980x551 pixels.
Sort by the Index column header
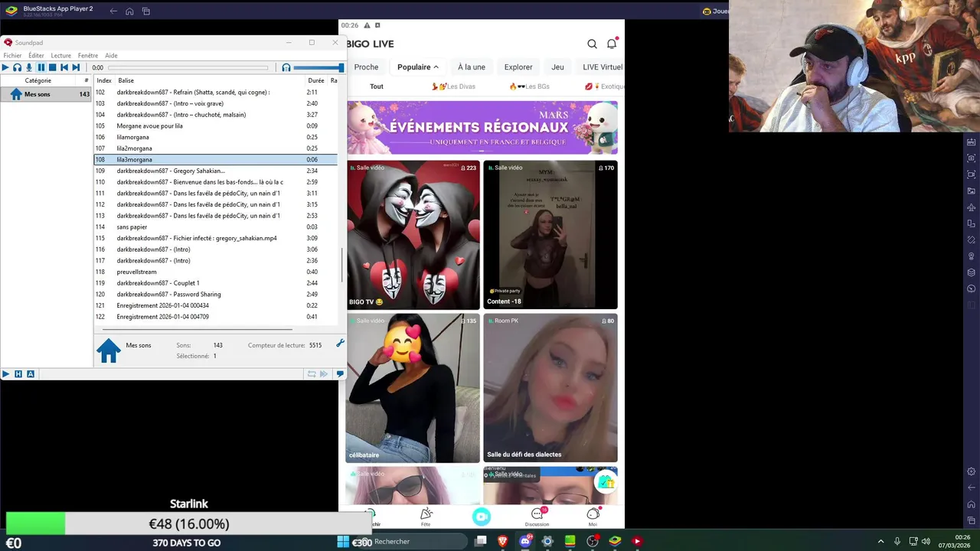point(104,80)
